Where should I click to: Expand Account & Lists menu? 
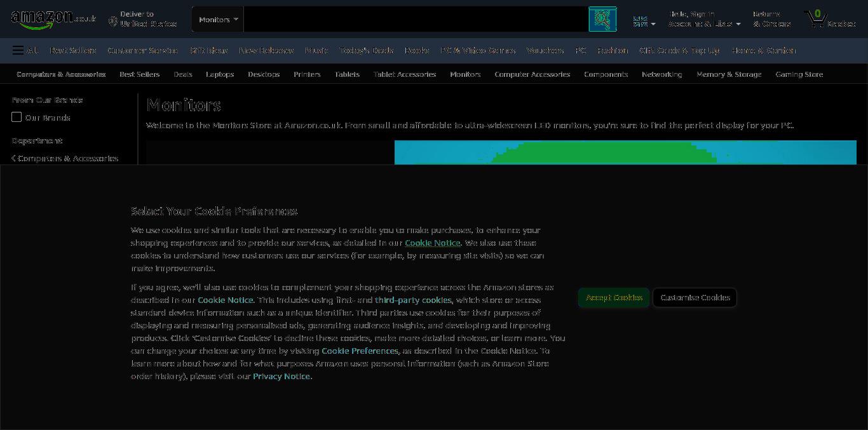[x=704, y=19]
